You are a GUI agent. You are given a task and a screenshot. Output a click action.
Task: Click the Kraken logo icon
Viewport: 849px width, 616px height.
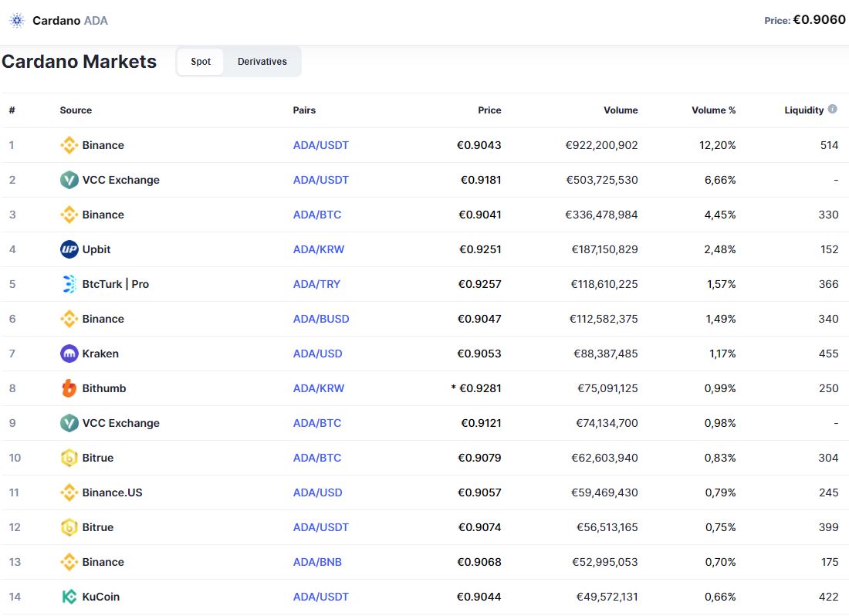point(69,354)
